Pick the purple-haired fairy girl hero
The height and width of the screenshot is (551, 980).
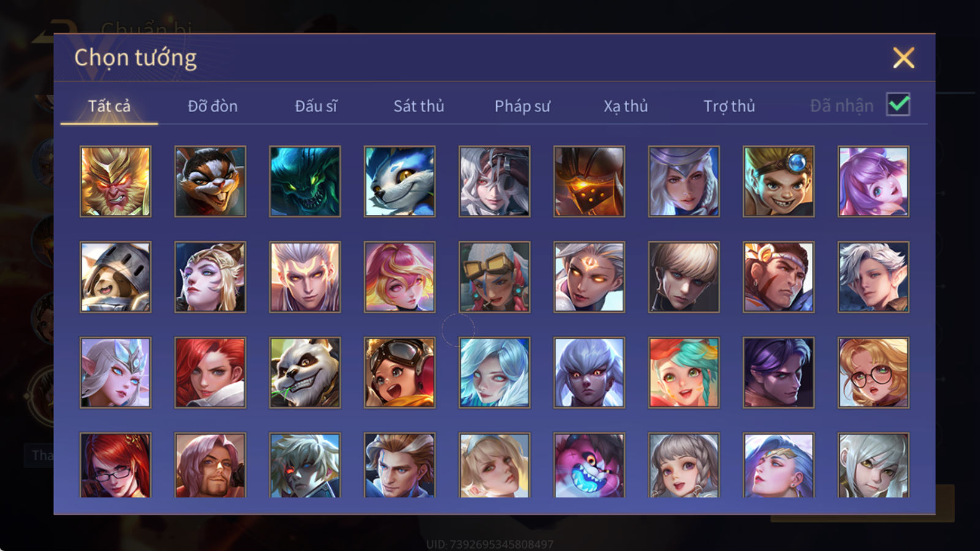[x=873, y=181]
